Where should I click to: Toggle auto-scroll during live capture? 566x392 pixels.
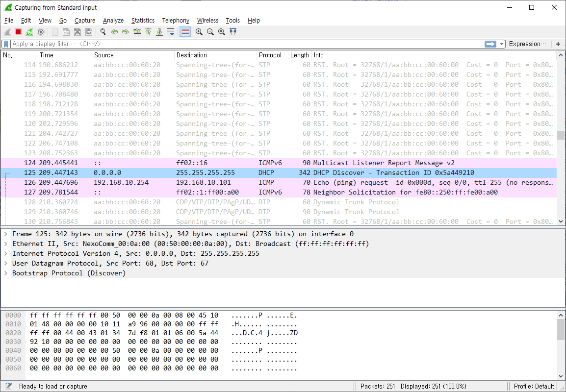171,32
